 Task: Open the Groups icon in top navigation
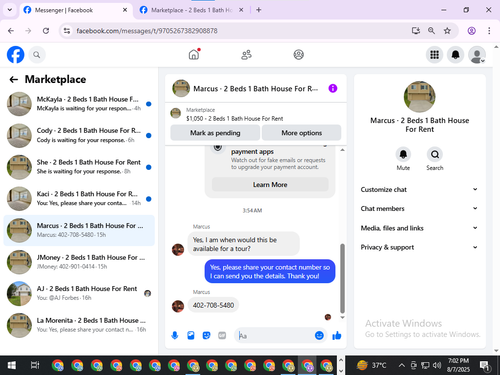pyautogui.click(x=298, y=55)
